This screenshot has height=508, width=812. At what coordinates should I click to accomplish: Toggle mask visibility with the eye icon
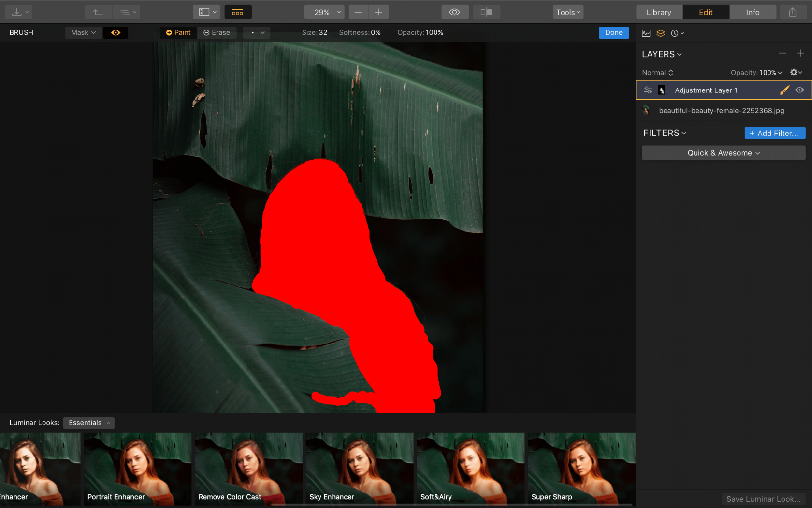[x=116, y=32]
